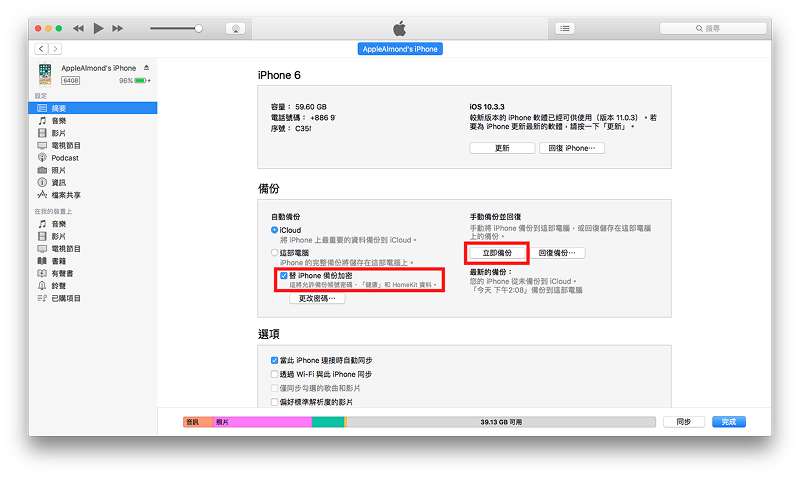Screen dimensions: 800x478
Task: Open the AirPlay output button
Action: click(x=235, y=29)
